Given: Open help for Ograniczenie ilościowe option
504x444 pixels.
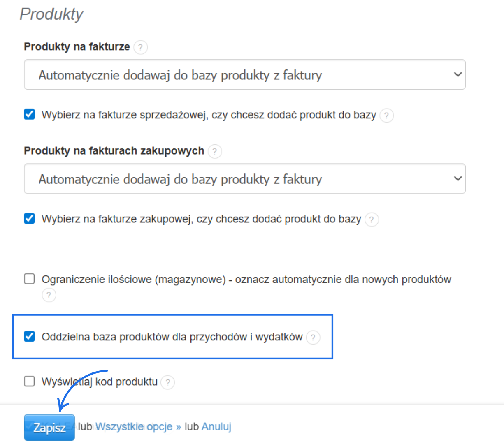Looking at the screenshot, I should [x=49, y=295].
